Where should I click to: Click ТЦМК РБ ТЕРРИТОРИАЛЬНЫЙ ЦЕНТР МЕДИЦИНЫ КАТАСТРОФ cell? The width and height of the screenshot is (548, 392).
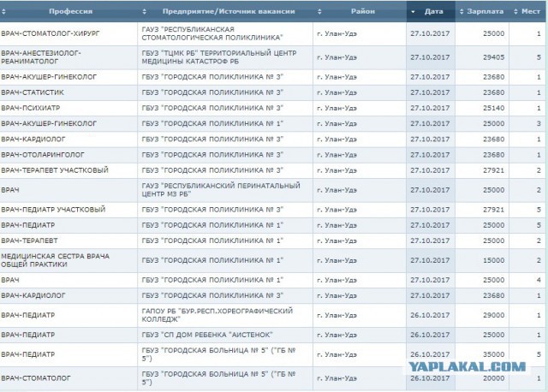[x=225, y=57]
